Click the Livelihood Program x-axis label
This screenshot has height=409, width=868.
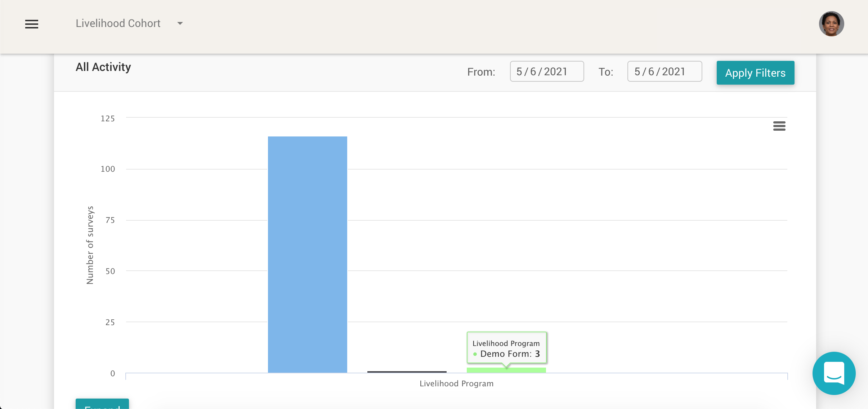456,384
